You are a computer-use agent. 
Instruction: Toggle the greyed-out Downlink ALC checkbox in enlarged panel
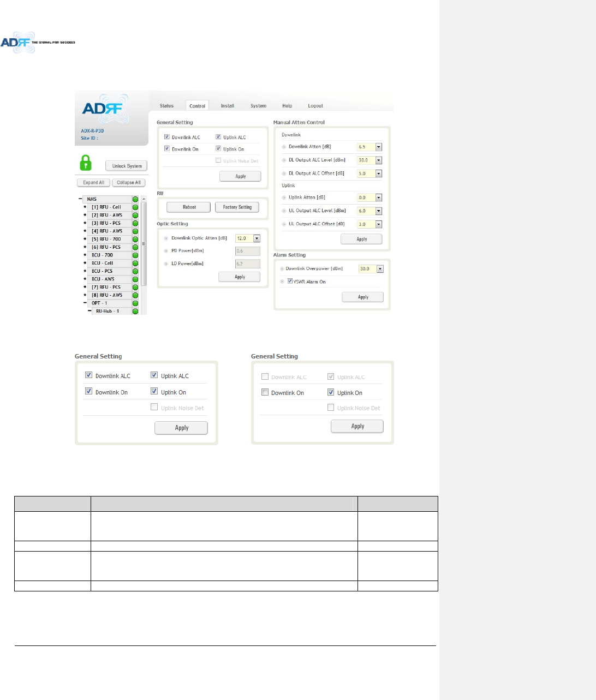pos(265,376)
